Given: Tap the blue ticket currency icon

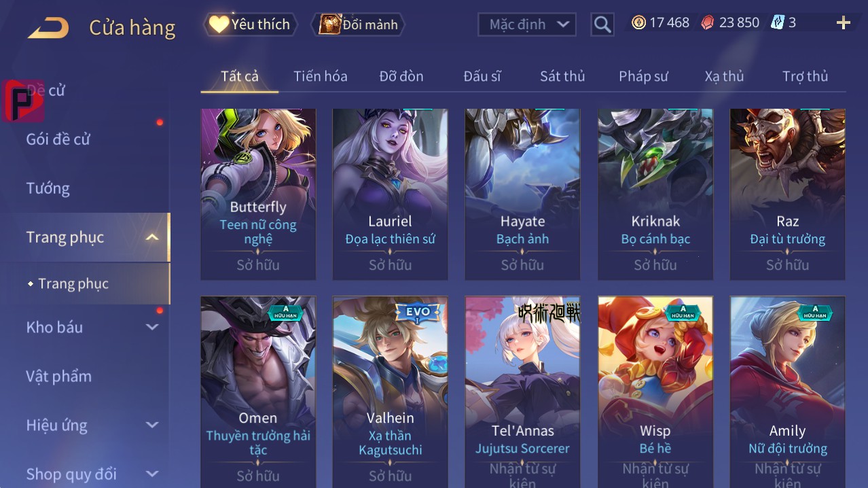Looking at the screenshot, I should click(x=777, y=22).
